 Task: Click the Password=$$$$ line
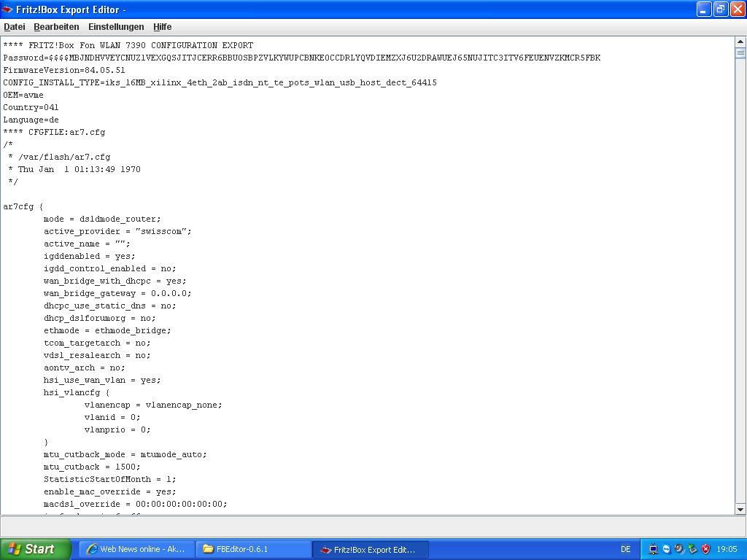coord(301,58)
